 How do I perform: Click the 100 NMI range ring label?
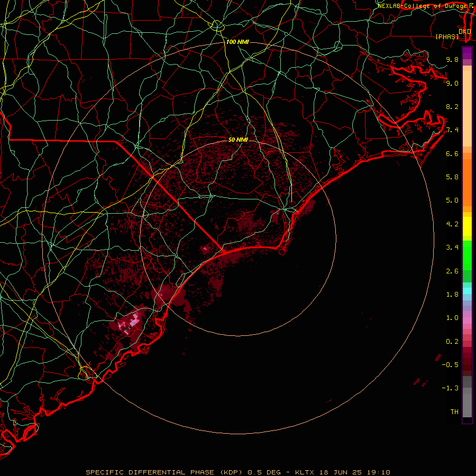[x=237, y=42]
